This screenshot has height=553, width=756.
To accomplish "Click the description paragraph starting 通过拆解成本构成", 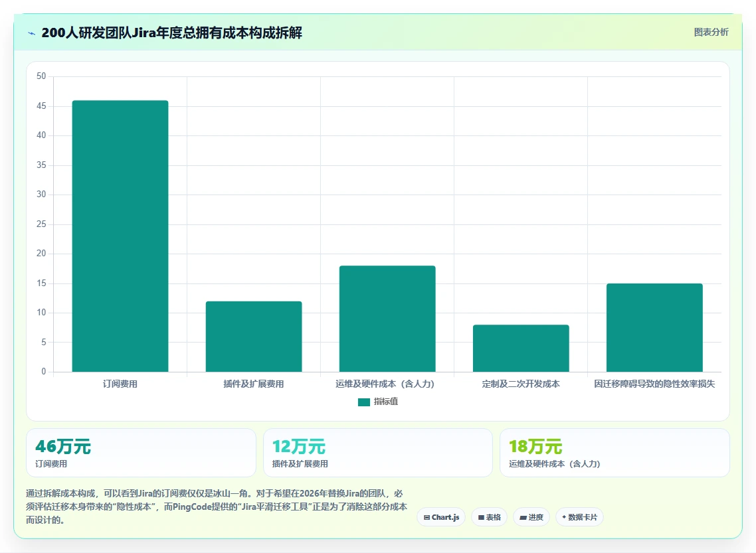I will tap(217, 507).
